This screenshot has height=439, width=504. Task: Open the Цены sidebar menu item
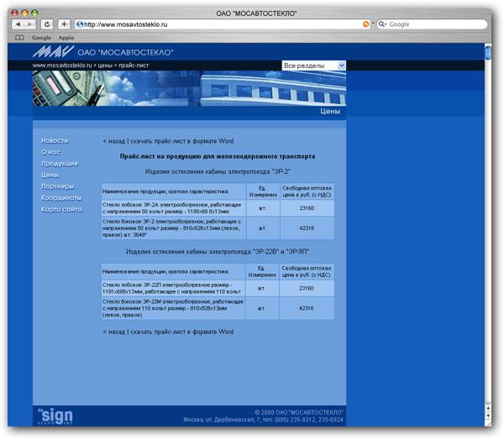[x=50, y=175]
